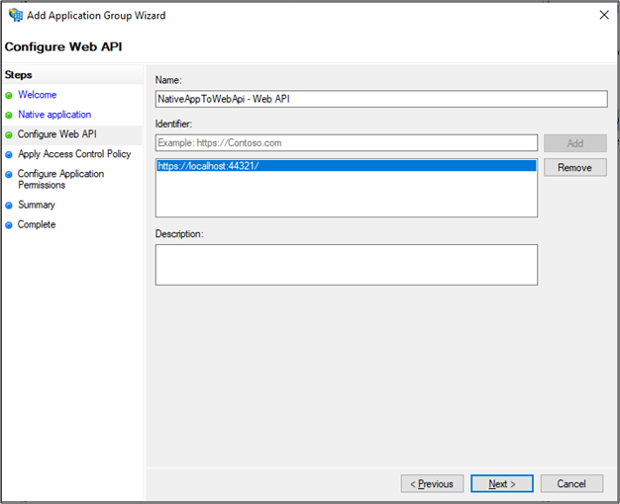Click blue bullet beside Apply Access Control Policy

pos(9,155)
